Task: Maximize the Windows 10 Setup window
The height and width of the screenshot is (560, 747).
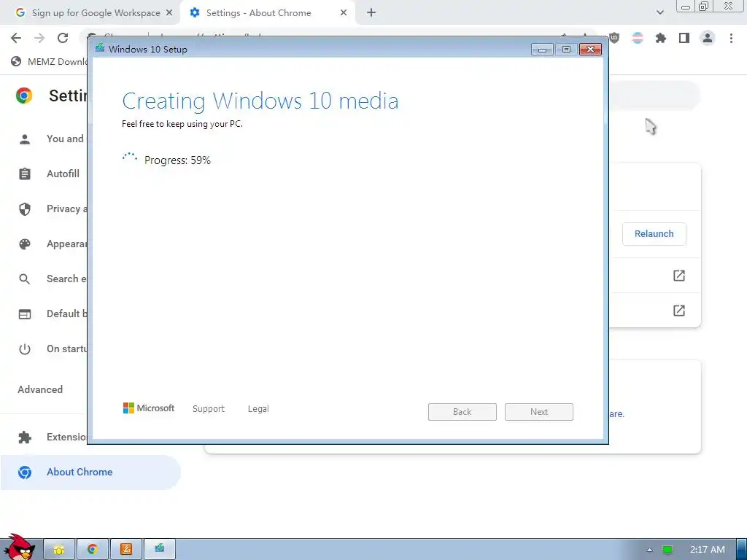Action: (x=566, y=50)
